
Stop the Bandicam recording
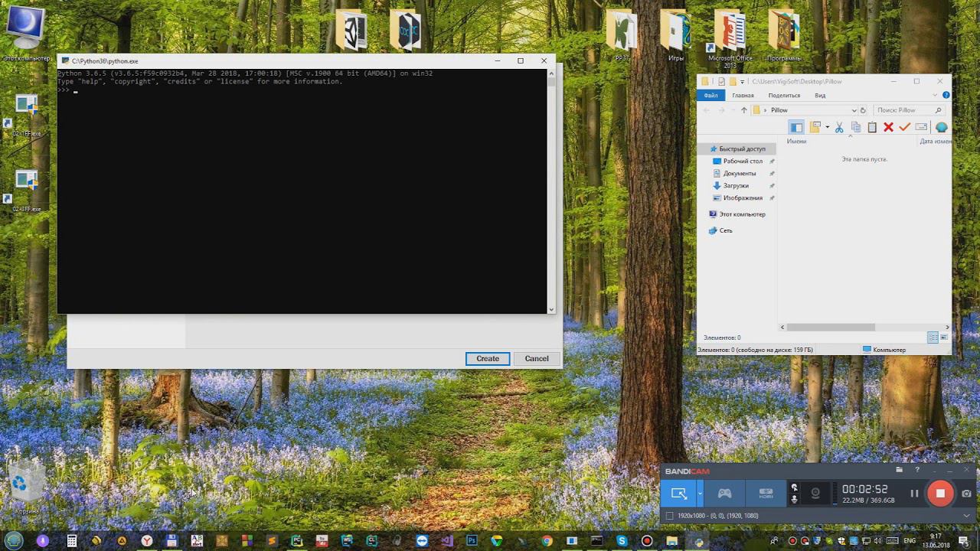[x=940, y=494]
